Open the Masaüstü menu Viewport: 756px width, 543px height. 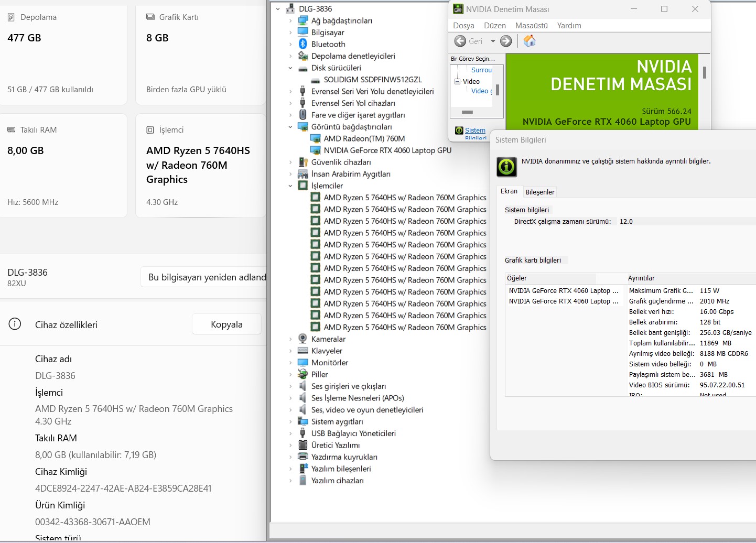click(x=532, y=25)
